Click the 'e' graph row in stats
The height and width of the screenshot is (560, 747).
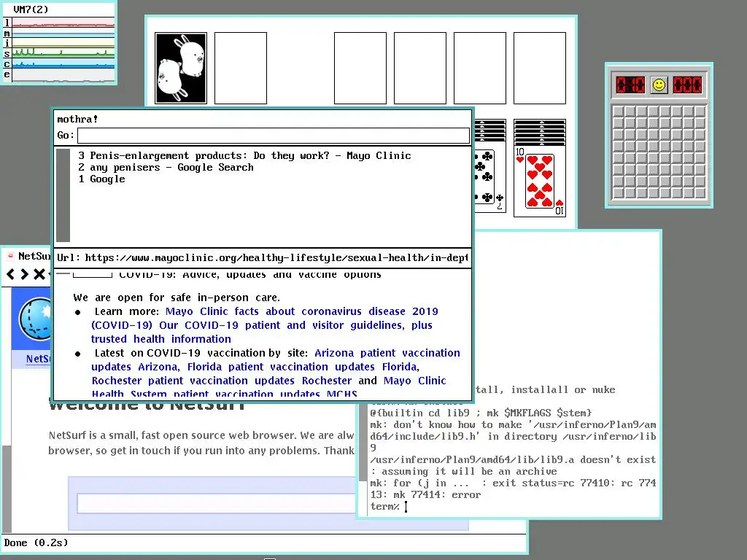pos(58,75)
